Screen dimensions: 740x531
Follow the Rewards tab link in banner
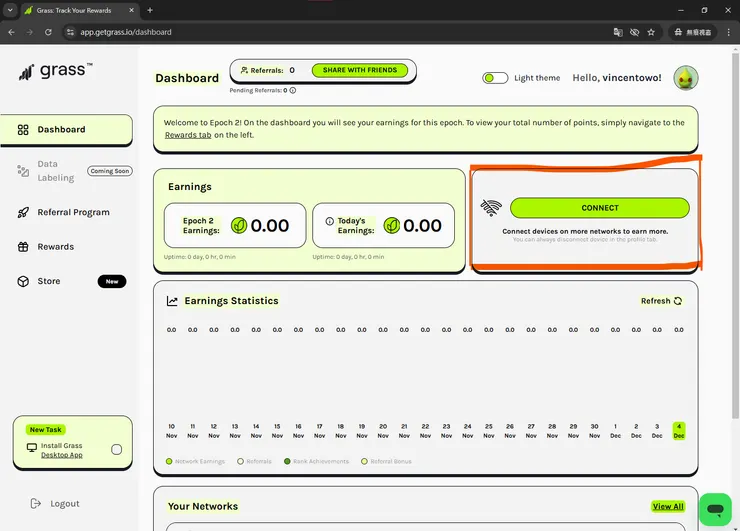(188, 135)
